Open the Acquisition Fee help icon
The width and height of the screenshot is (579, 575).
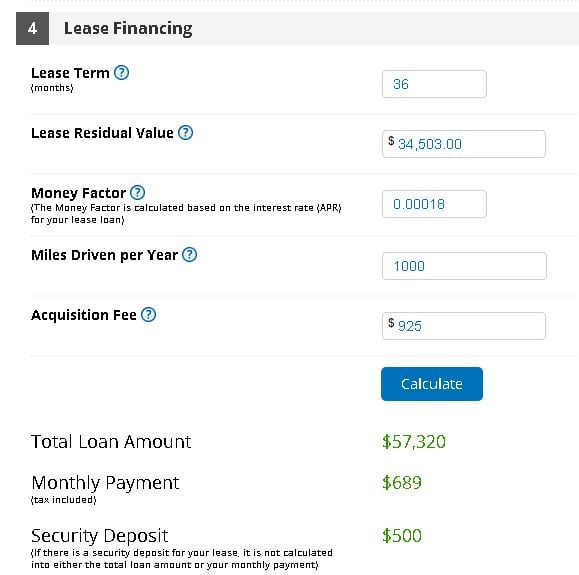point(148,315)
